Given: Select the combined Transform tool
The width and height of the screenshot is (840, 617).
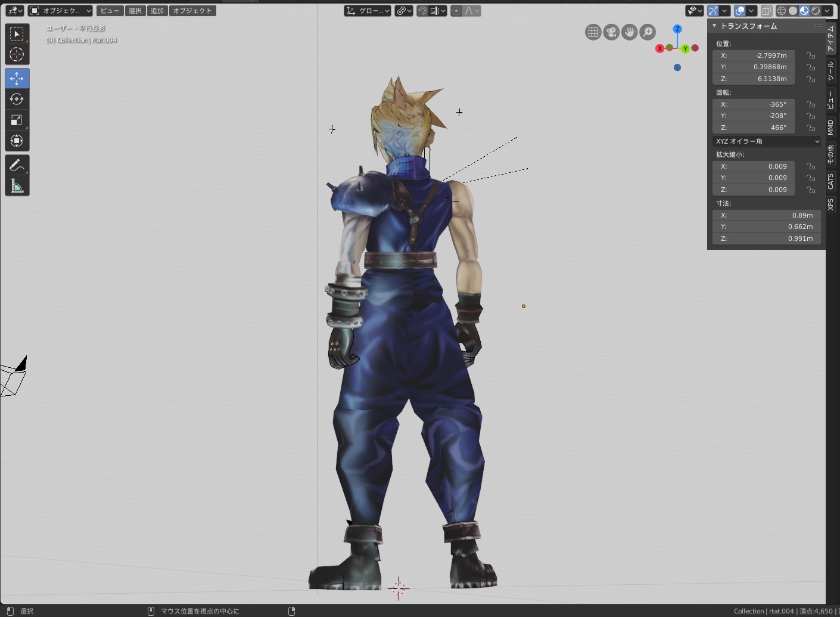Looking at the screenshot, I should (17, 141).
